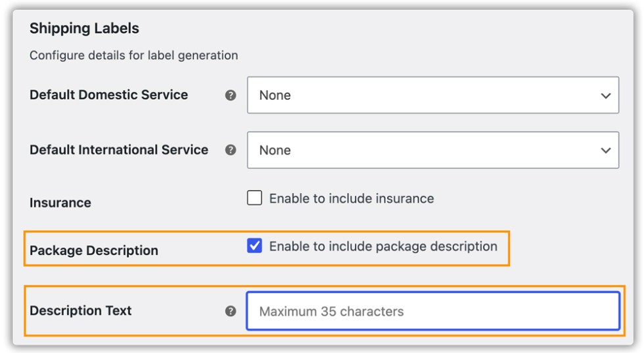Click the 'Insurance' field label
This screenshot has width=644, height=353.
60,202
